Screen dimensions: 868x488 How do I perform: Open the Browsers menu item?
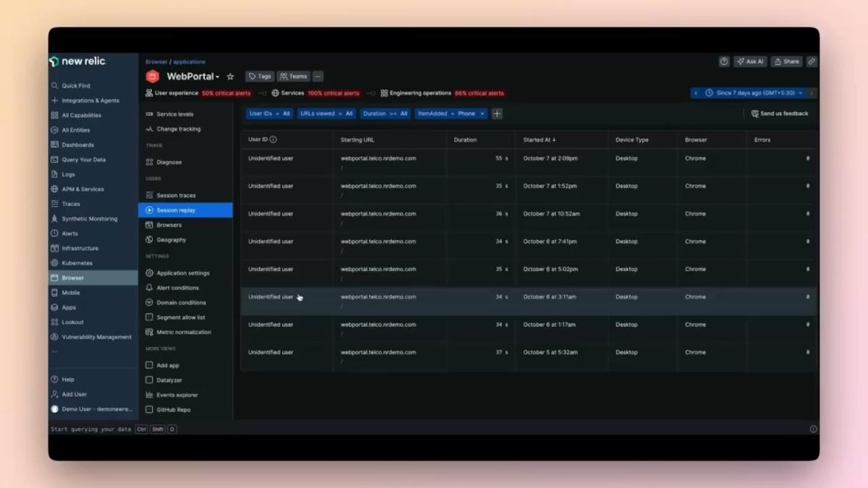[167, 225]
